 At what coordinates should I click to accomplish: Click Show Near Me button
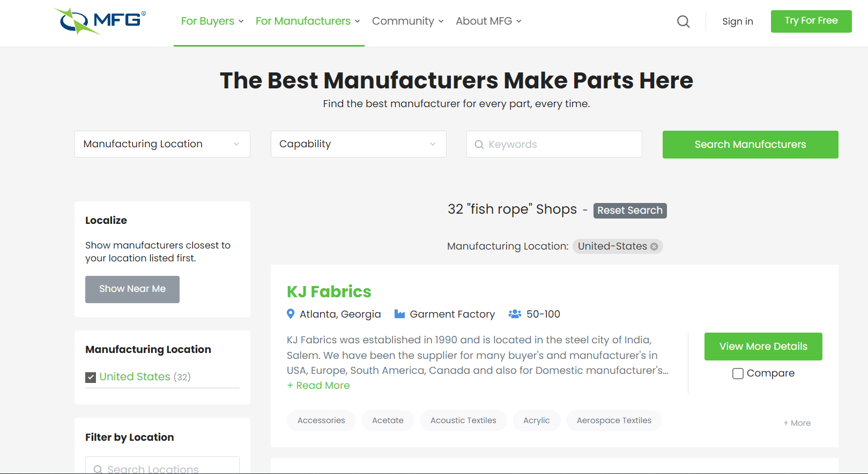click(132, 289)
